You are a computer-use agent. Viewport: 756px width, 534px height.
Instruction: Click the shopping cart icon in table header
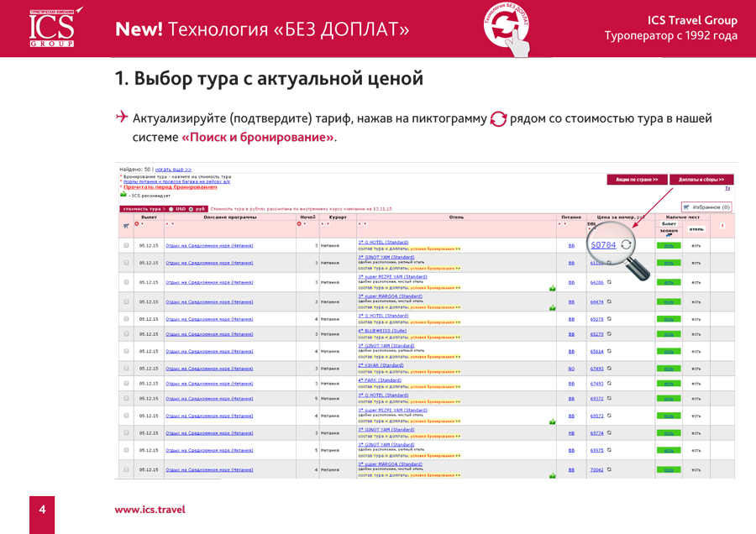click(x=127, y=225)
